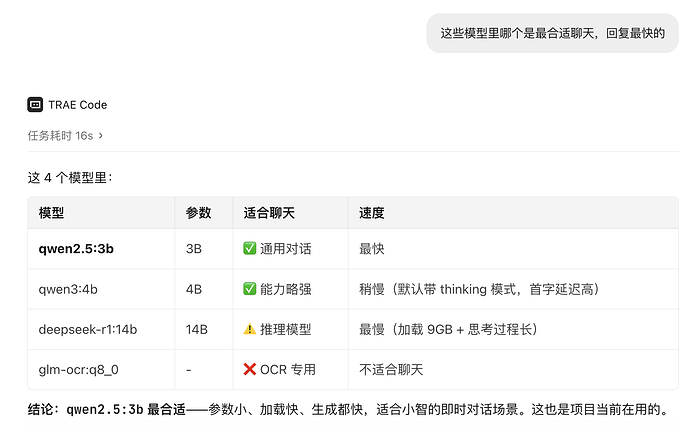
Task: Click the 速度 column header
Action: pyautogui.click(x=371, y=213)
